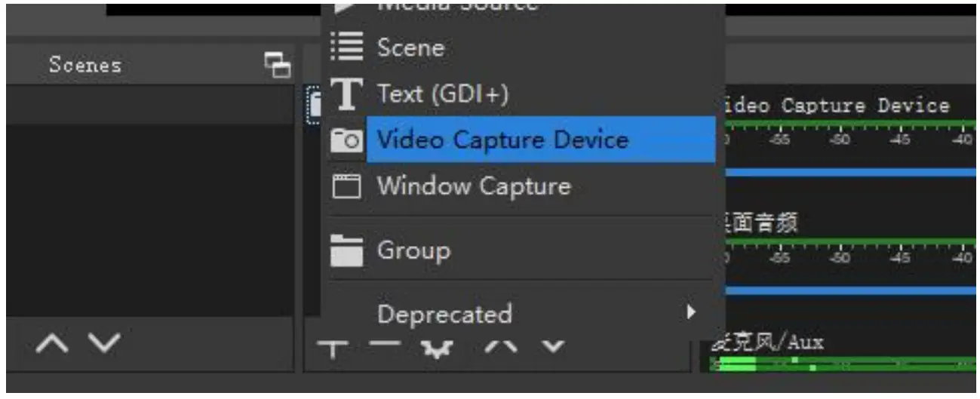Select Text (GDI+) in the menu
Screen dimensions: 980x399
coord(443,94)
